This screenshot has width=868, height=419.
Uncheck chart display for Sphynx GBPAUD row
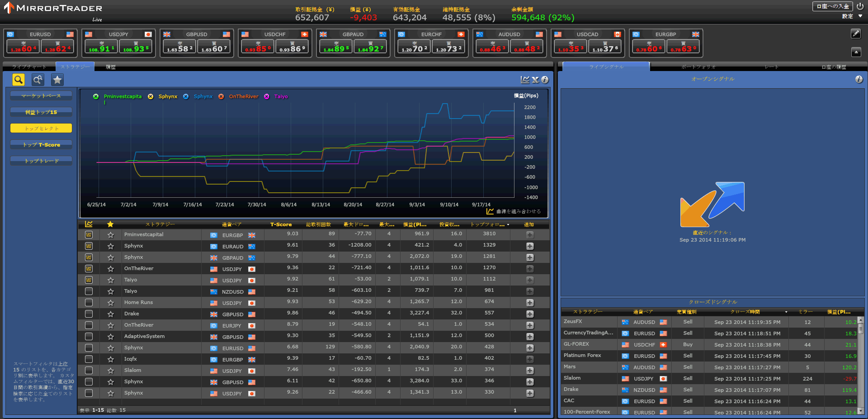coord(89,257)
